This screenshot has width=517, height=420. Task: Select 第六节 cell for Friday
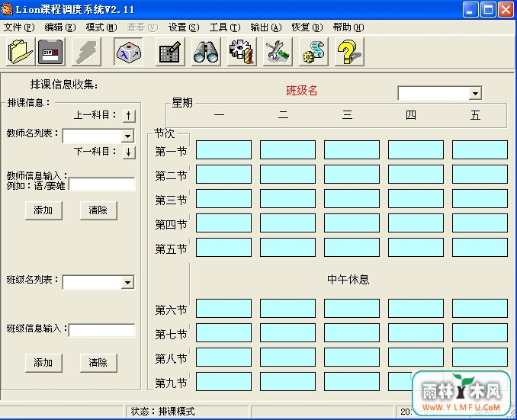point(480,308)
